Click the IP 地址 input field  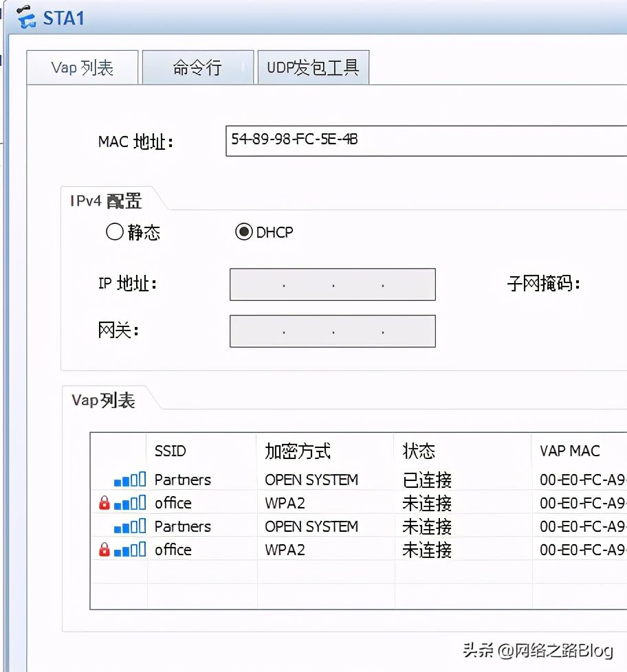tap(332, 284)
